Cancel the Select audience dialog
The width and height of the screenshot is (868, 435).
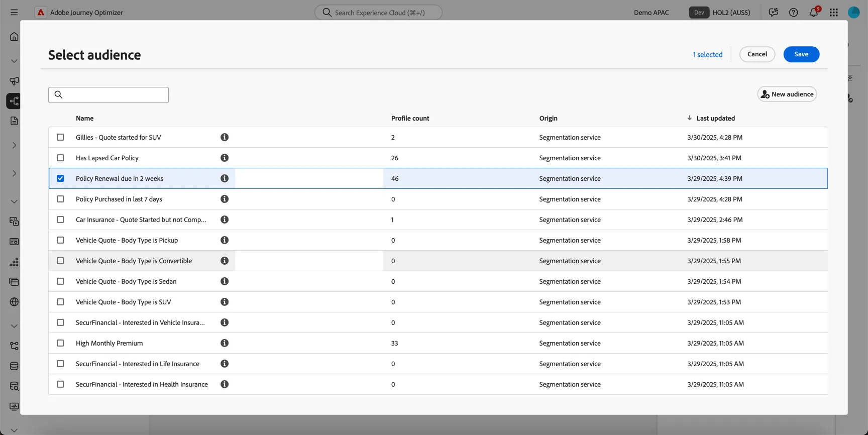pos(757,54)
